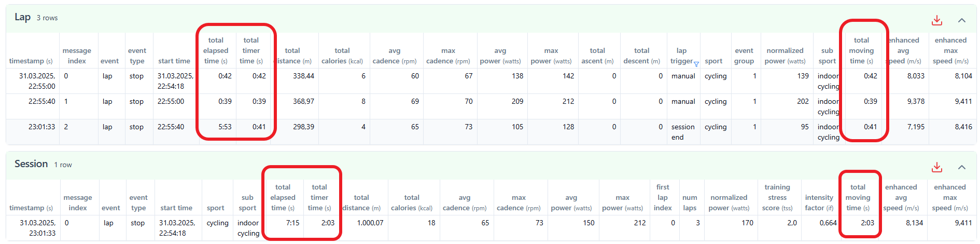
Task: Select the 5:53 total elapsed time cell
Action: pos(225,127)
